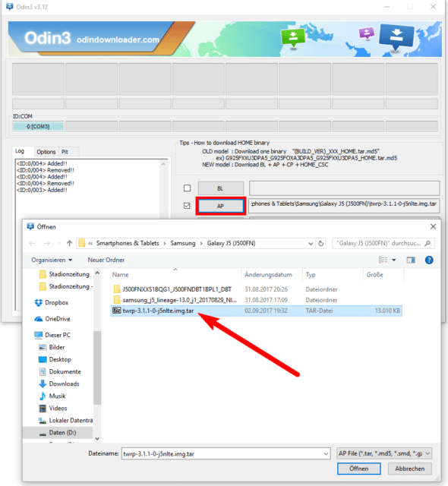Click the 13.010 KB size cell

[x=387, y=311]
